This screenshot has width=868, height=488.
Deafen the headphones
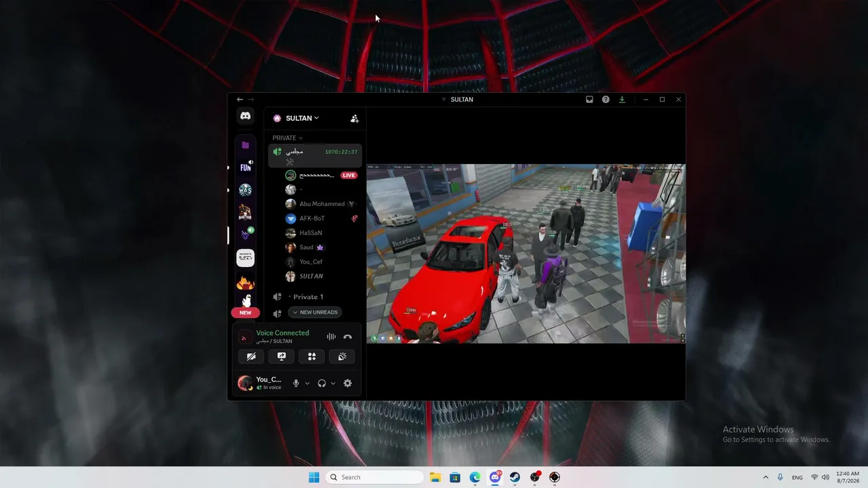point(321,383)
